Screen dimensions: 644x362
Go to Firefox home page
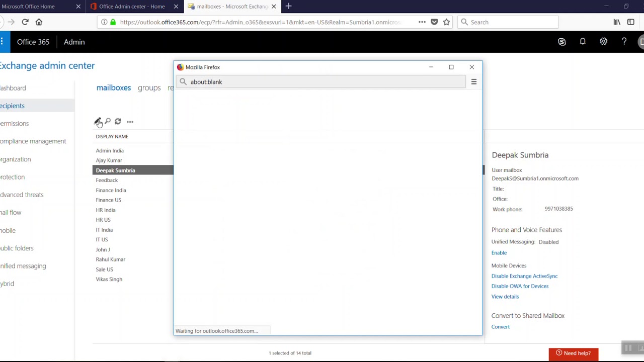tap(39, 22)
